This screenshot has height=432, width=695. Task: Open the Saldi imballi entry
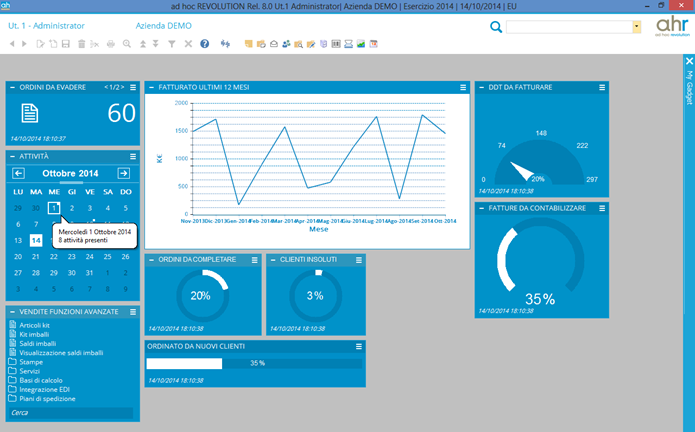pyautogui.click(x=38, y=344)
